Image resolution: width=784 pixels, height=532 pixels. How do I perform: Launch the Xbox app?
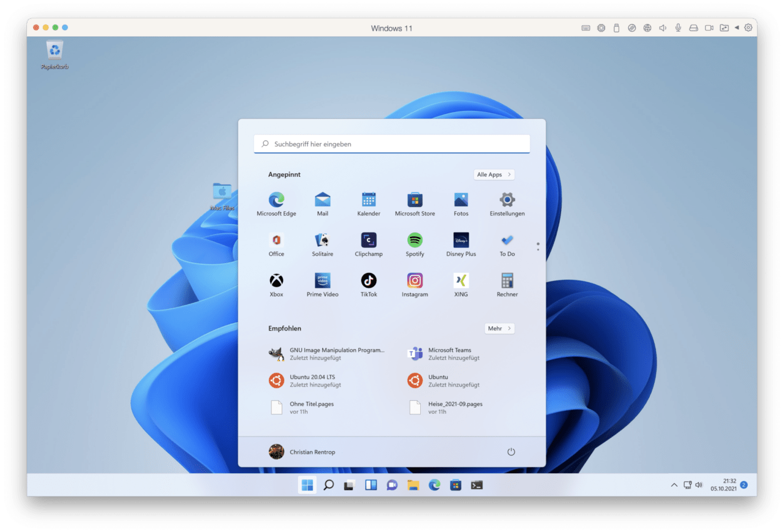276,285
